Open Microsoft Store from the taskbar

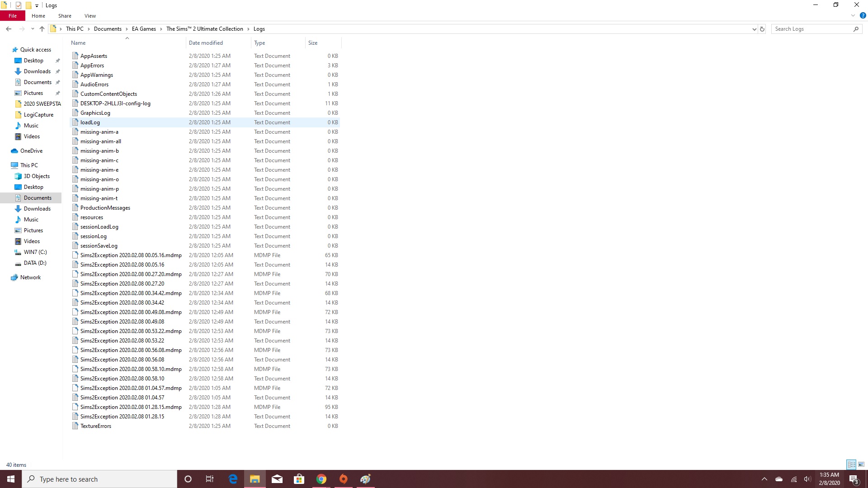click(x=299, y=479)
